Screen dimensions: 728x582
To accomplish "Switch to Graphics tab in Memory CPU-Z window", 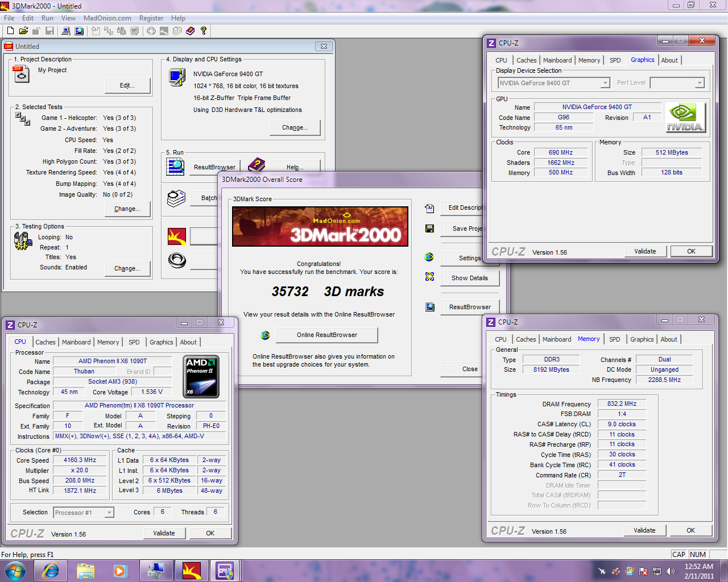I will pos(642,339).
